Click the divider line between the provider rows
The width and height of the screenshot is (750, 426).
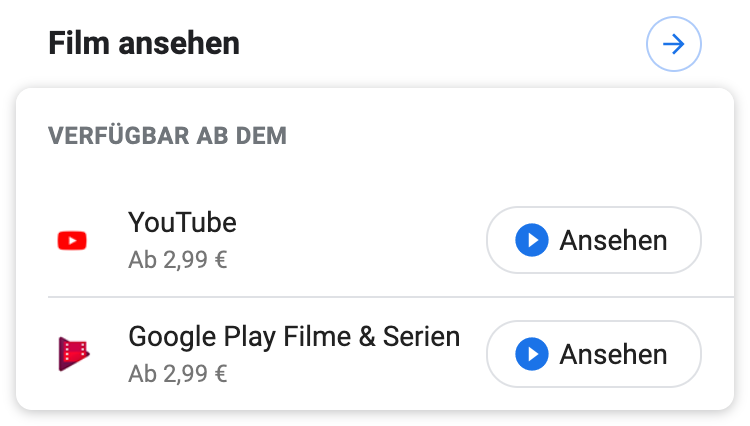(380, 297)
